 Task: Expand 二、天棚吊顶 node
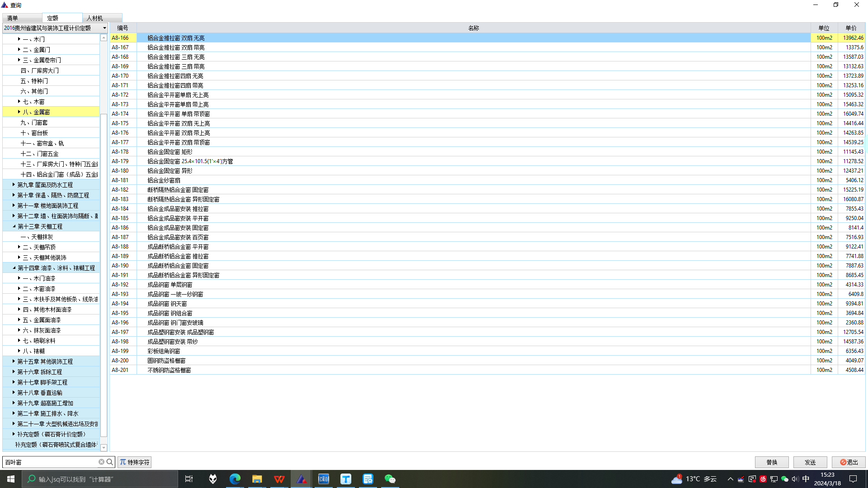[x=19, y=247]
